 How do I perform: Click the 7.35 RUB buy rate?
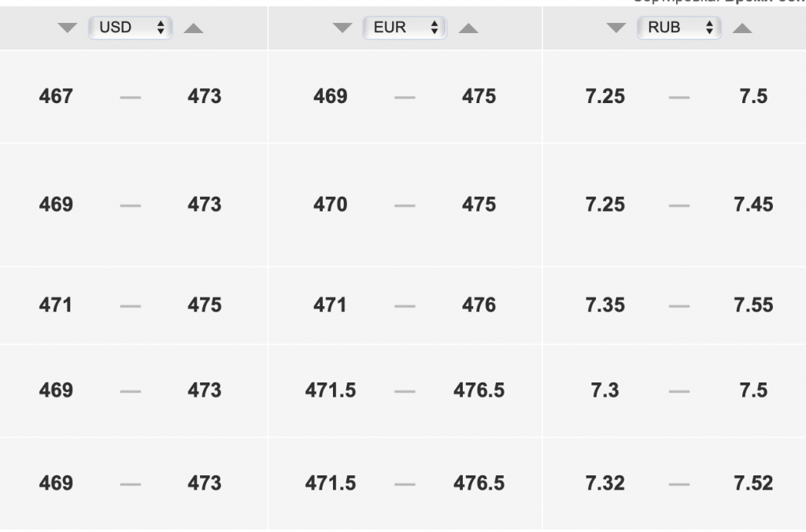click(x=605, y=305)
